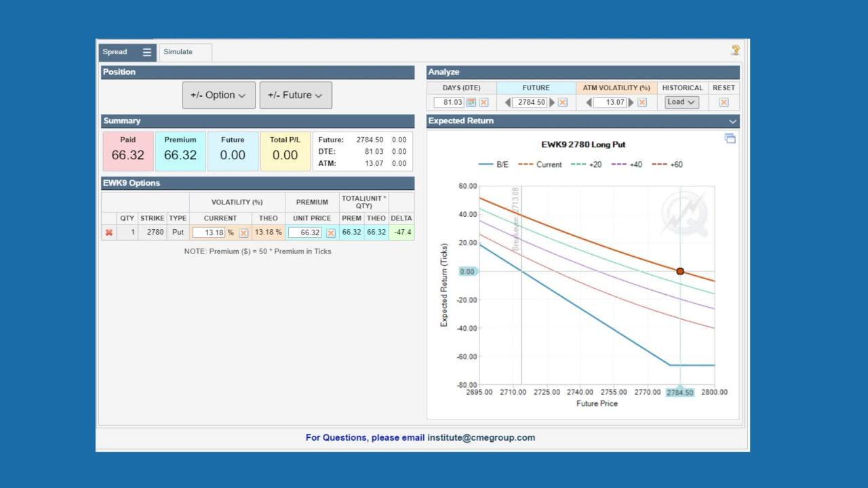Viewport: 868px width, 488px height.
Task: Open the +/- Option dropdown
Action: pyautogui.click(x=218, y=96)
